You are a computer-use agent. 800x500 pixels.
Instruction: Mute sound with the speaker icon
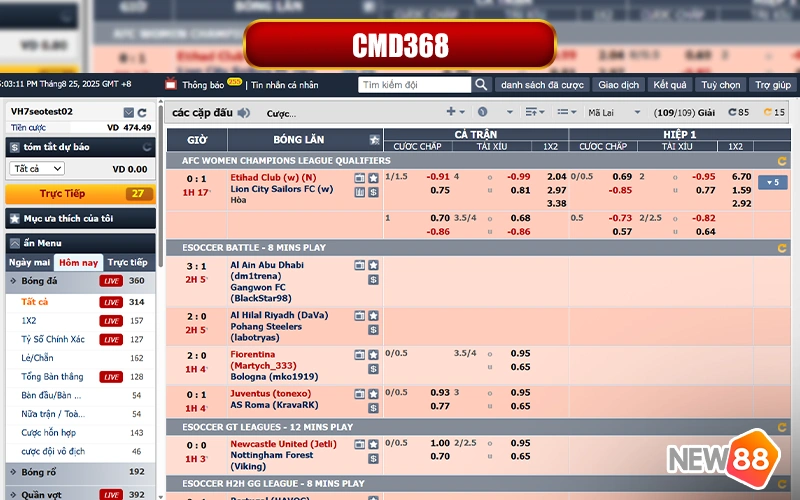pyautogui.click(x=244, y=113)
